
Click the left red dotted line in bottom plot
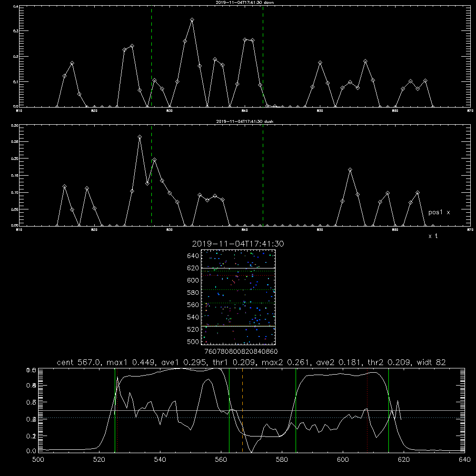tap(117, 410)
